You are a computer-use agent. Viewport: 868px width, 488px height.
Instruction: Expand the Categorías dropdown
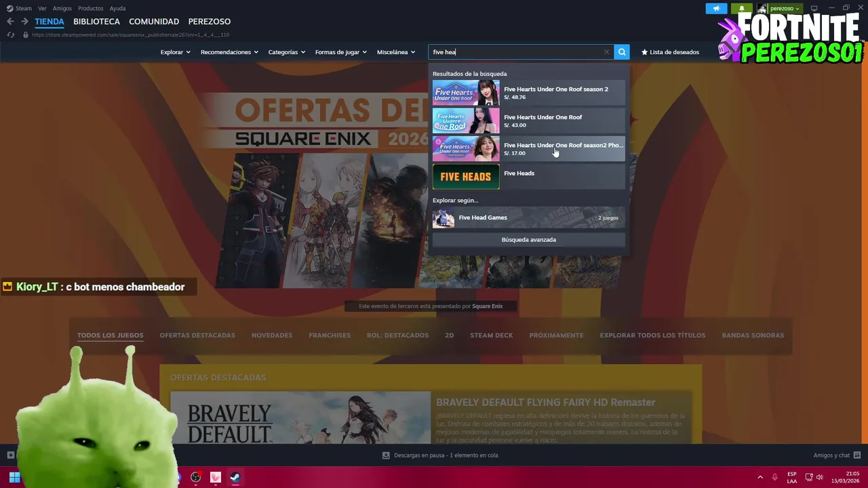tap(287, 52)
